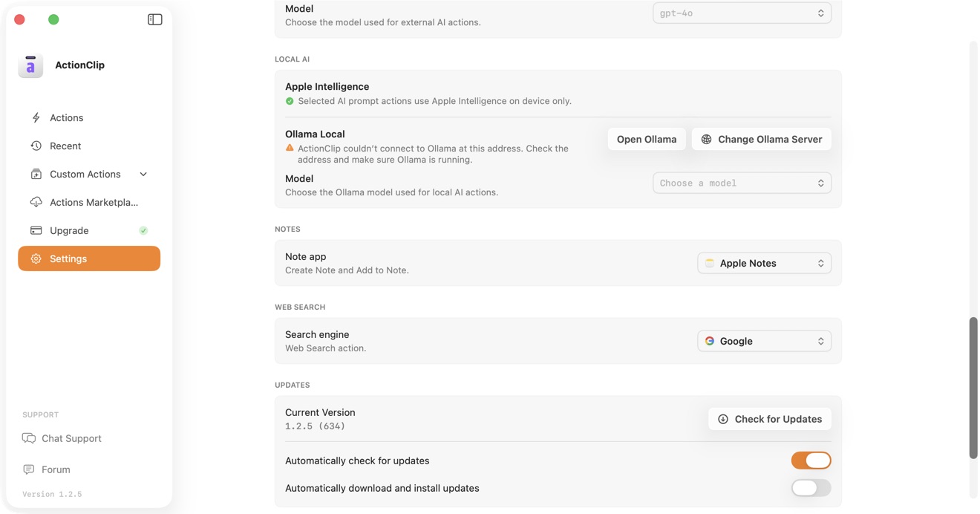980x514 pixels.
Task: Enable Automatically download and install updates
Action: (811, 488)
